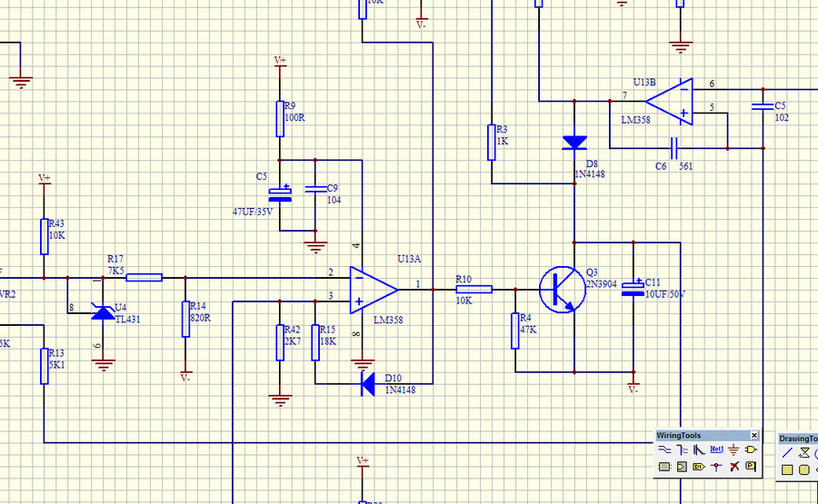818x504 pixels.
Task: Select the Place Wire tool in WiringTools
Action: click(664, 450)
